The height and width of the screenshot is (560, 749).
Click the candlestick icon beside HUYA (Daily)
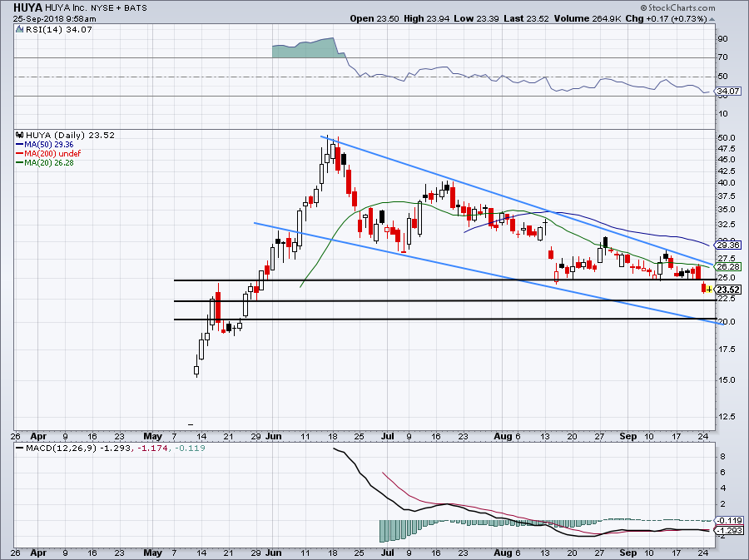coord(20,135)
